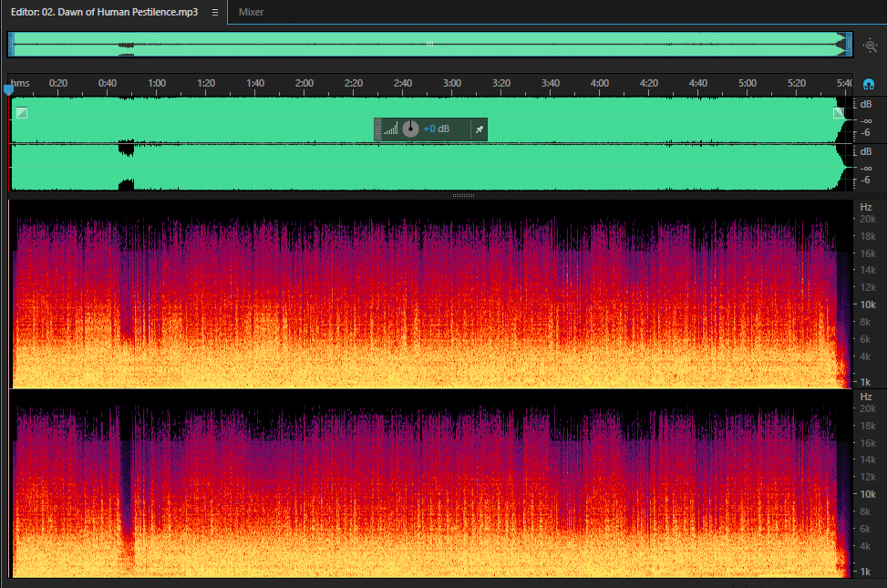Click the HUD drag grip handle
887x588 pixels.
click(378, 129)
